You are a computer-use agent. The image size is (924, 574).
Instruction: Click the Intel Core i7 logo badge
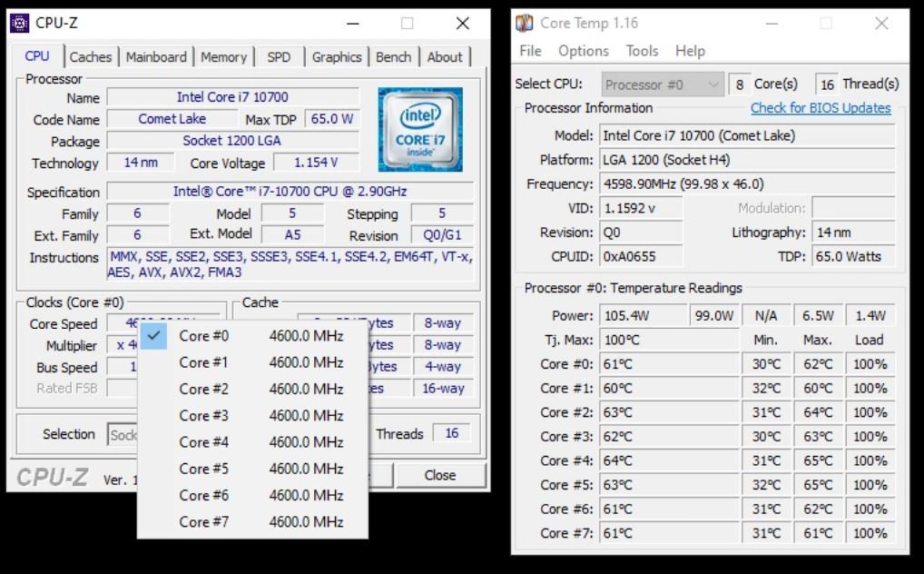point(419,129)
